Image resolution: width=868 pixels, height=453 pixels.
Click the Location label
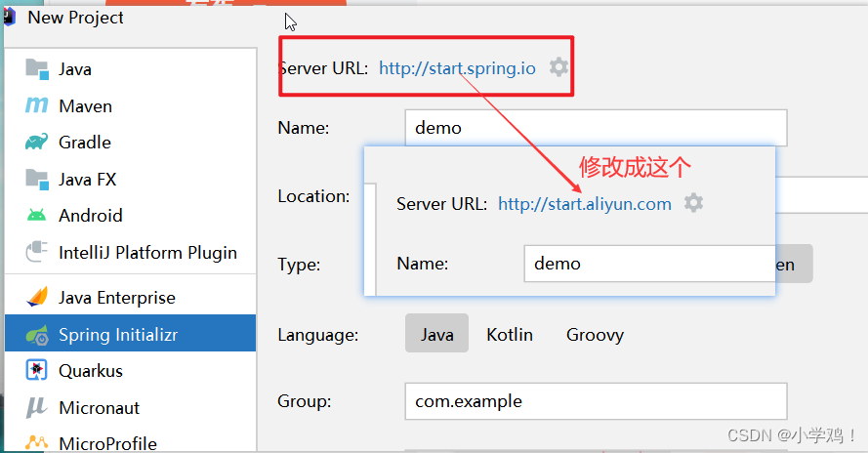(313, 196)
